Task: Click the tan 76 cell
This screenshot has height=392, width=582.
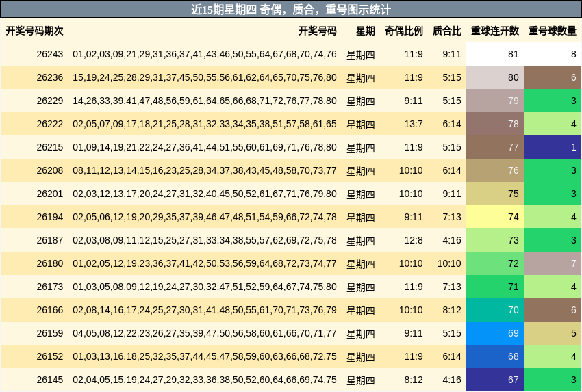Action: pyautogui.click(x=495, y=170)
